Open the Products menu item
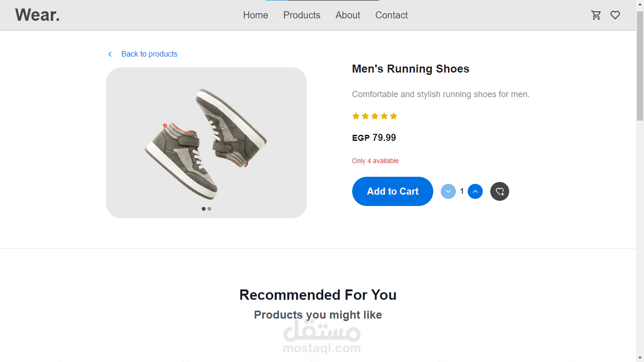The height and width of the screenshot is (362, 644). tap(302, 15)
